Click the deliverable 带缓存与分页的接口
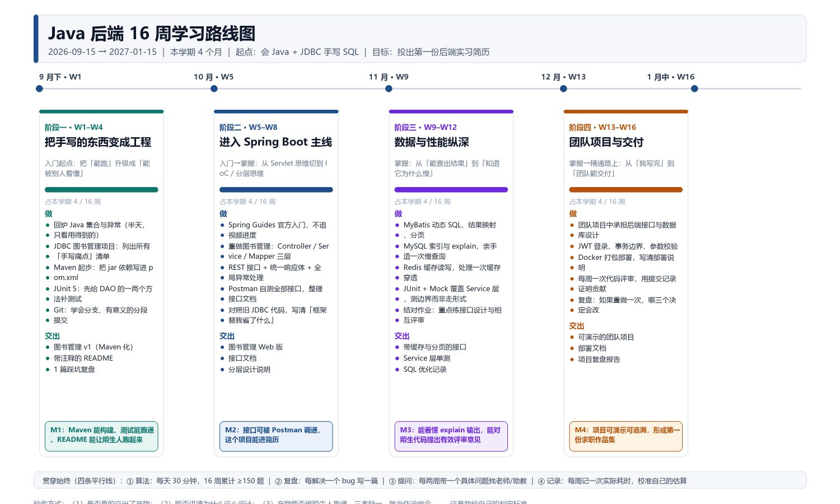 pos(435,347)
